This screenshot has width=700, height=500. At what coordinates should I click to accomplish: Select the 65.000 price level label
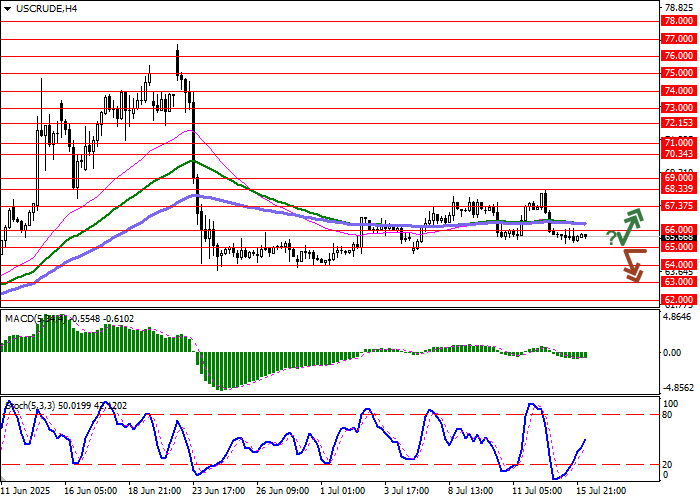point(679,247)
